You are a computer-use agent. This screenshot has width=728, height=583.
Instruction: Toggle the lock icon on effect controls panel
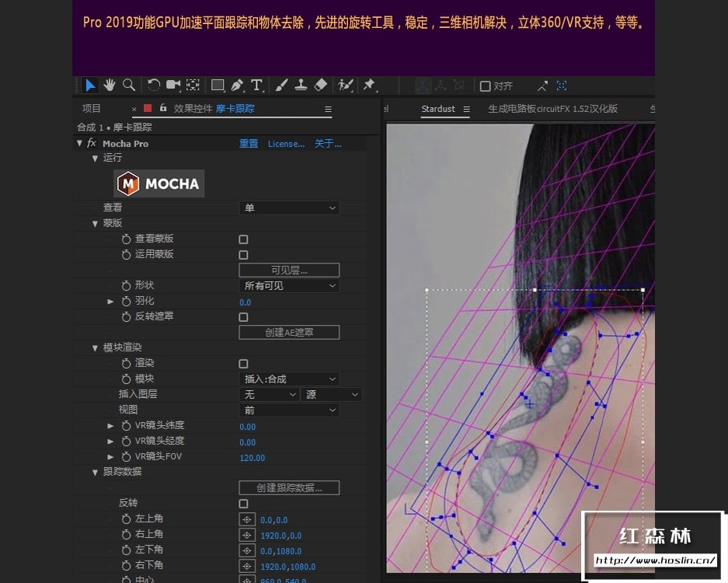[x=163, y=108]
